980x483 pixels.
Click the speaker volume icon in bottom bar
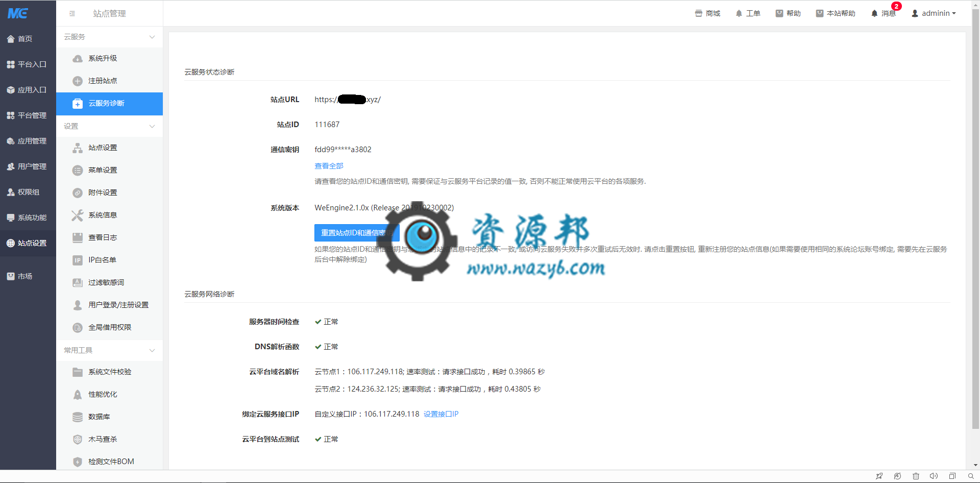(x=934, y=476)
